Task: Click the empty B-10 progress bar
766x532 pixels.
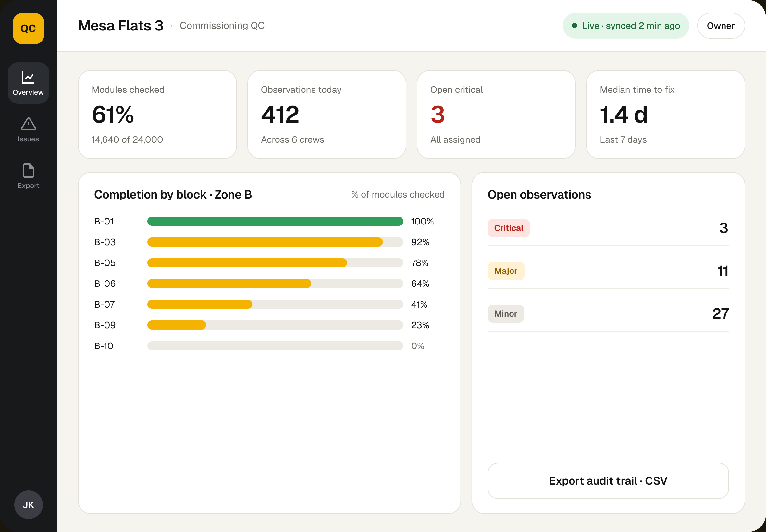Action: point(275,346)
